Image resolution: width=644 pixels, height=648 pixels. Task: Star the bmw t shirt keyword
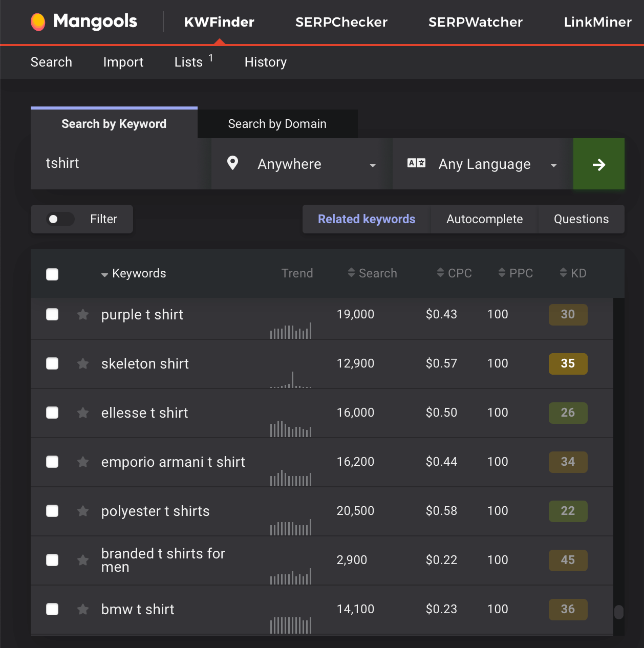[83, 609]
